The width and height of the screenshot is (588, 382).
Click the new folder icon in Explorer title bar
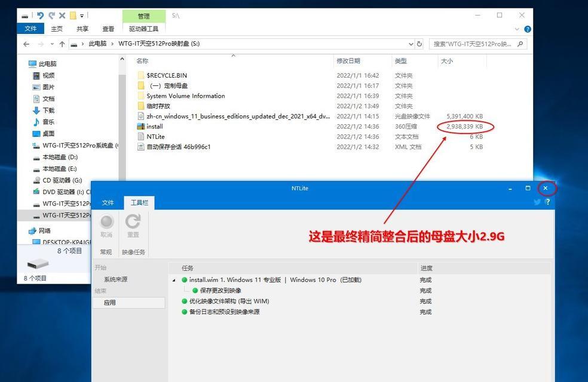point(73,16)
